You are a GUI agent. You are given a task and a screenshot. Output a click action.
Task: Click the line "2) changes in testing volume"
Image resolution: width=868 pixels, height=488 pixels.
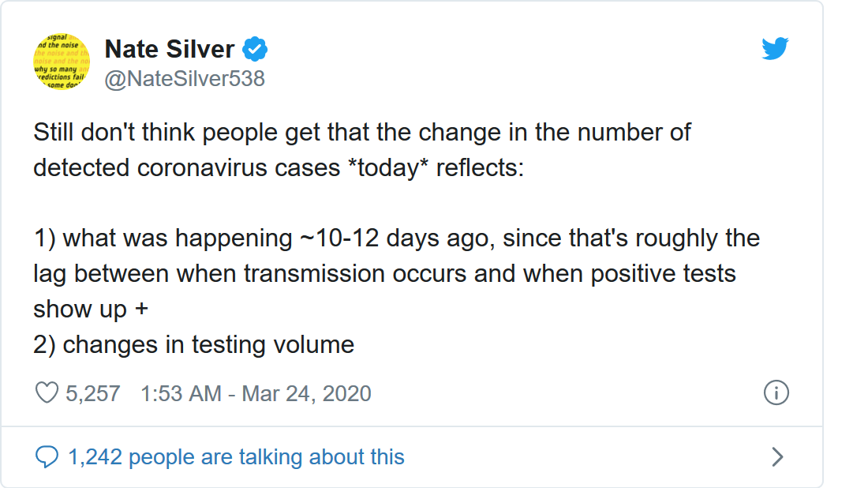[x=194, y=344]
